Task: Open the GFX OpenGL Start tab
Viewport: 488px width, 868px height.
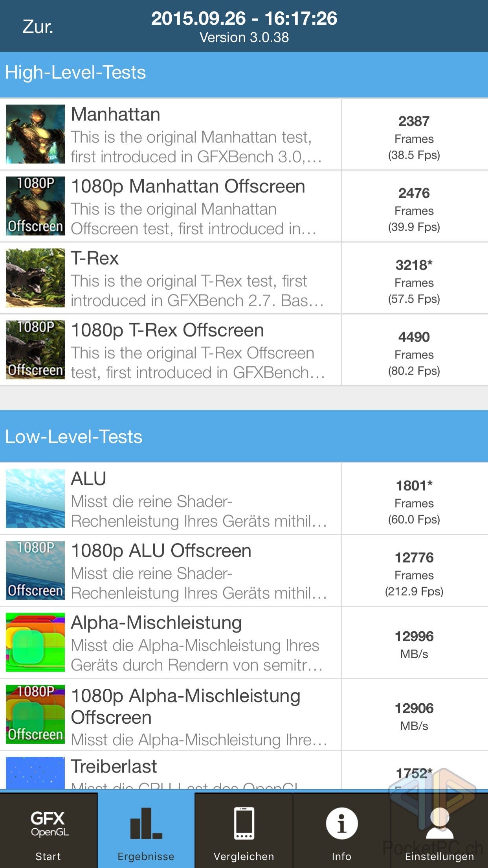Action: tap(48, 829)
